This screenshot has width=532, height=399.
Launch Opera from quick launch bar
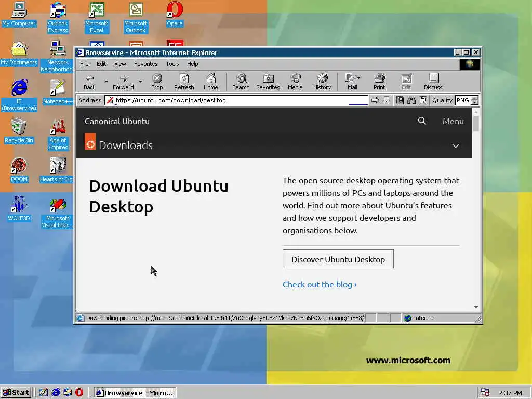click(x=79, y=392)
